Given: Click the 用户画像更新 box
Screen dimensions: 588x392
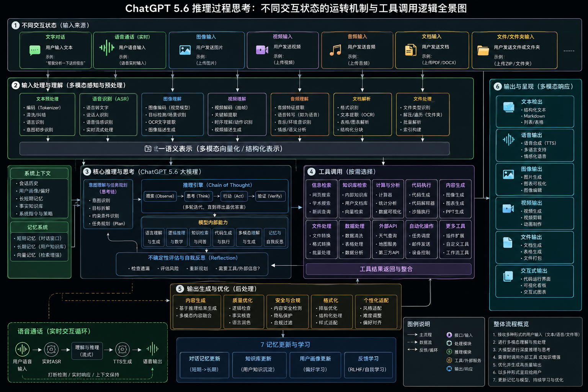Looking at the screenshot, I should click(x=315, y=364).
